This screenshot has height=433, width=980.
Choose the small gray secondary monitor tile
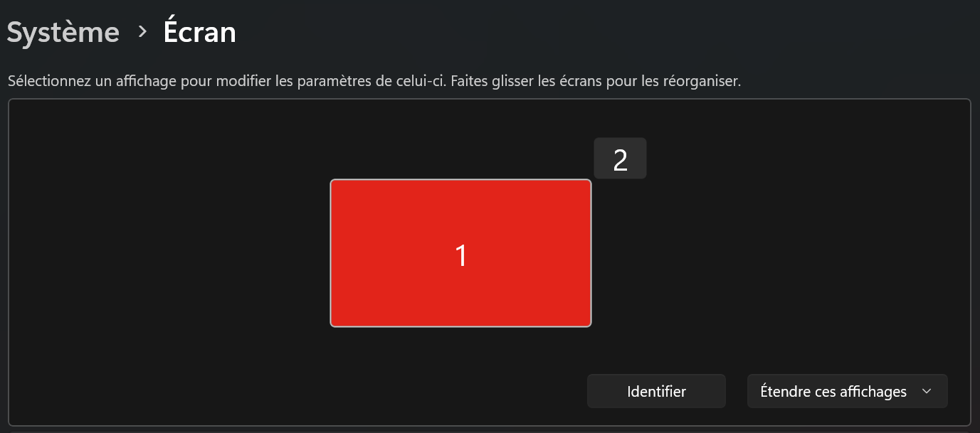[620, 159]
